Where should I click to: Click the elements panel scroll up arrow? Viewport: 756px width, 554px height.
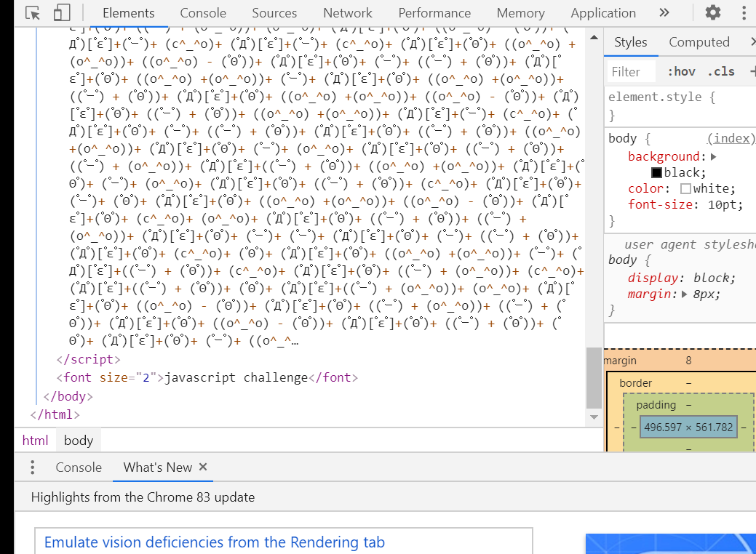(x=594, y=37)
